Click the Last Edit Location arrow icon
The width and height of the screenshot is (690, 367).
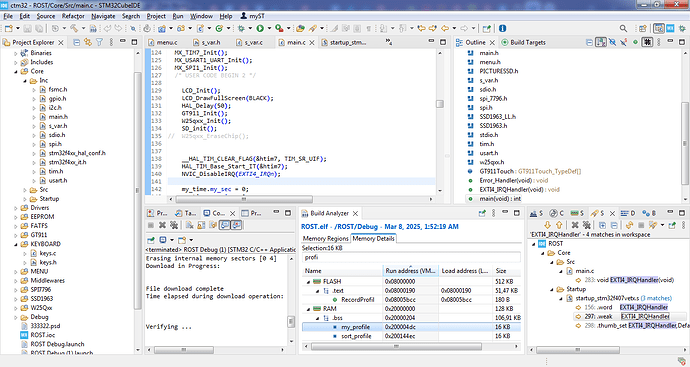(421, 29)
